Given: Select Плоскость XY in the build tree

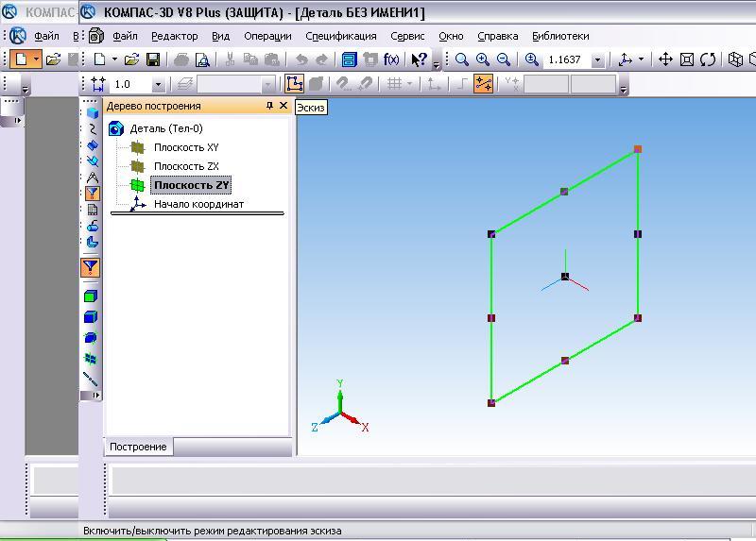Looking at the screenshot, I should (186, 147).
